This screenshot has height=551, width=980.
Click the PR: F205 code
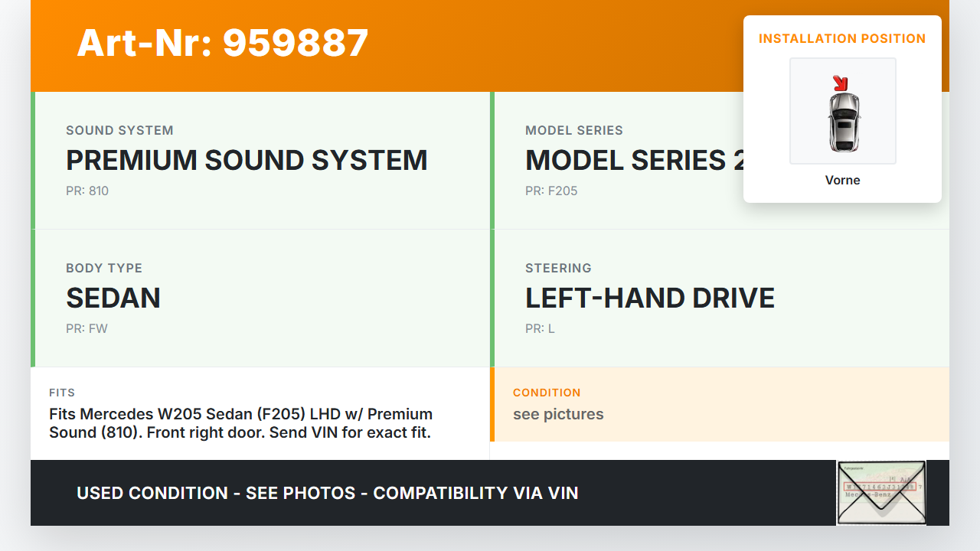coord(551,191)
